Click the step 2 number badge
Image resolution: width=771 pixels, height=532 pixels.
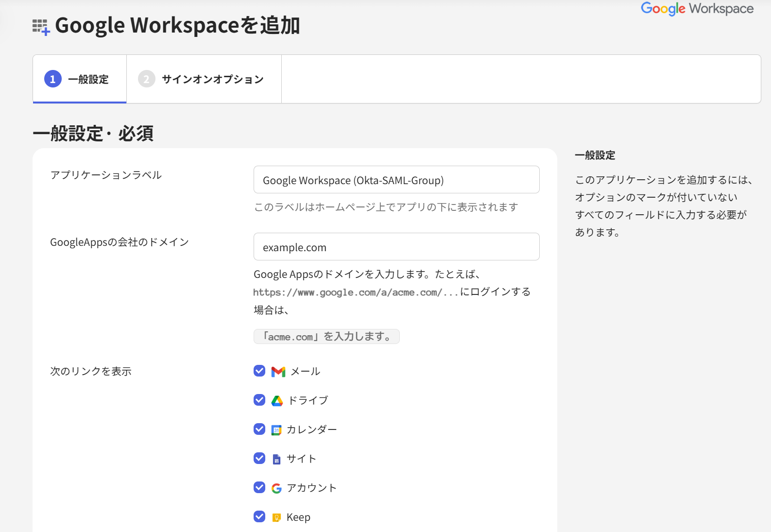click(x=146, y=79)
